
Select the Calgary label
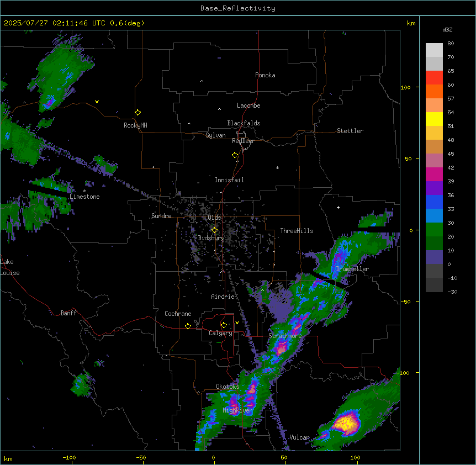click(x=220, y=333)
